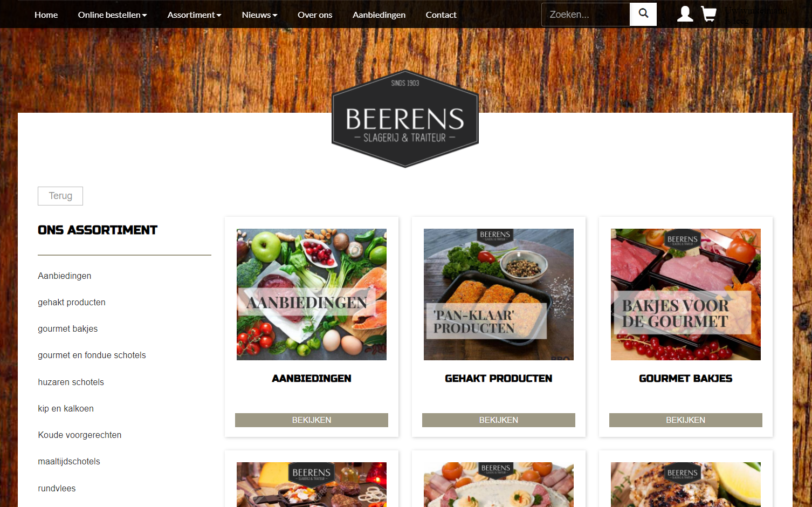Click Bekijken under Gourmet Bakjes
Viewport: 812px width, 507px height.
(x=686, y=420)
